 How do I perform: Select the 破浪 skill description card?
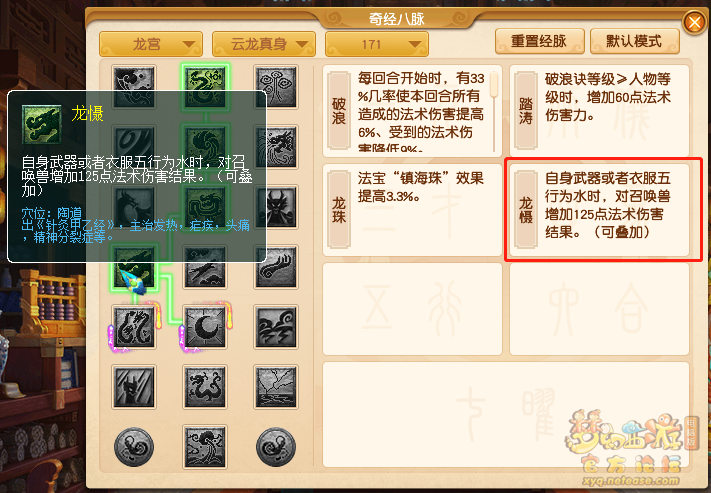coord(412,111)
